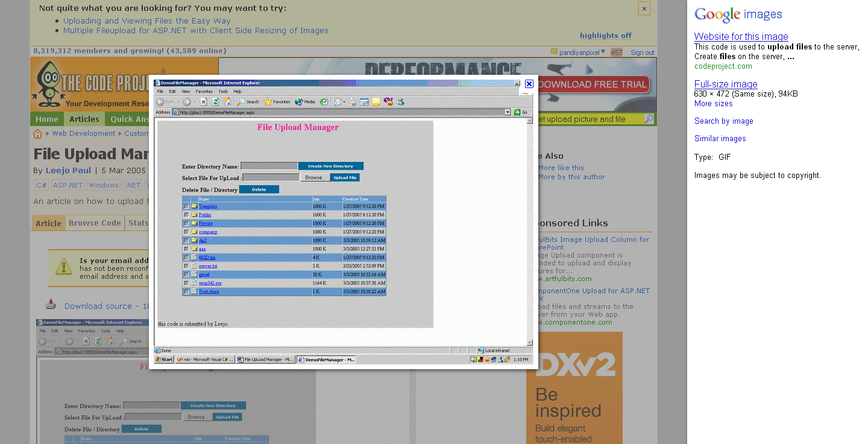Open the Favorites menu in the preview IE menu bar
Image resolution: width=868 pixels, height=444 pixels.
204,91
